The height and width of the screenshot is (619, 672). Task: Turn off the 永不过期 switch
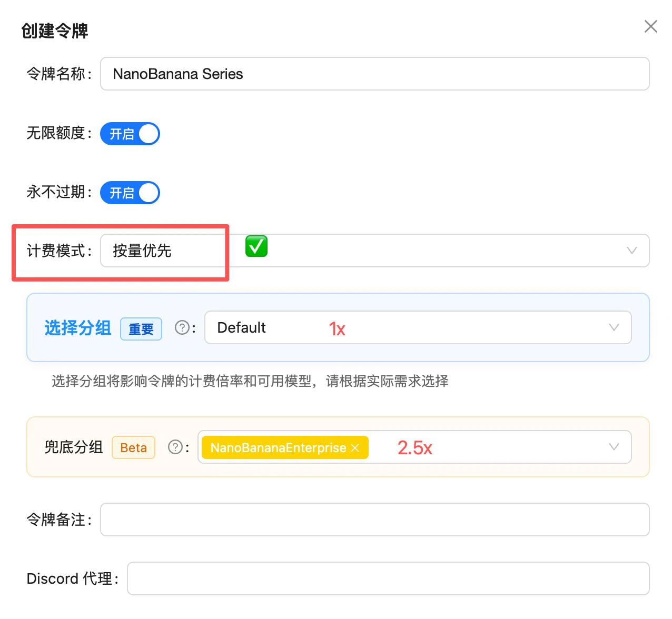(x=130, y=193)
